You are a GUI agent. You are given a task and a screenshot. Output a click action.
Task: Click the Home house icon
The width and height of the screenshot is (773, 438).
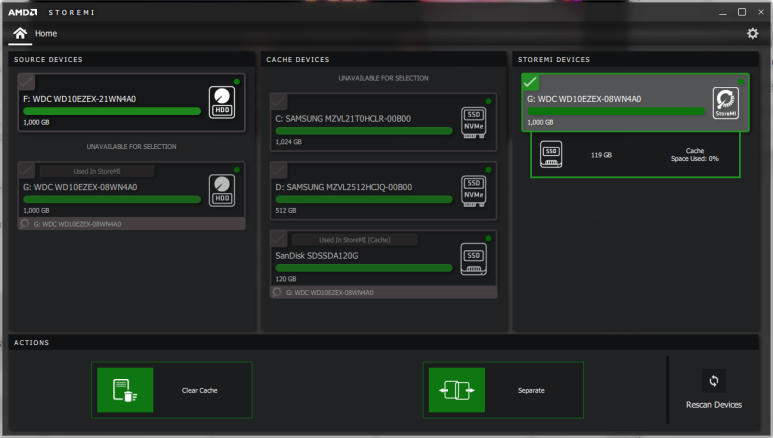click(x=20, y=34)
